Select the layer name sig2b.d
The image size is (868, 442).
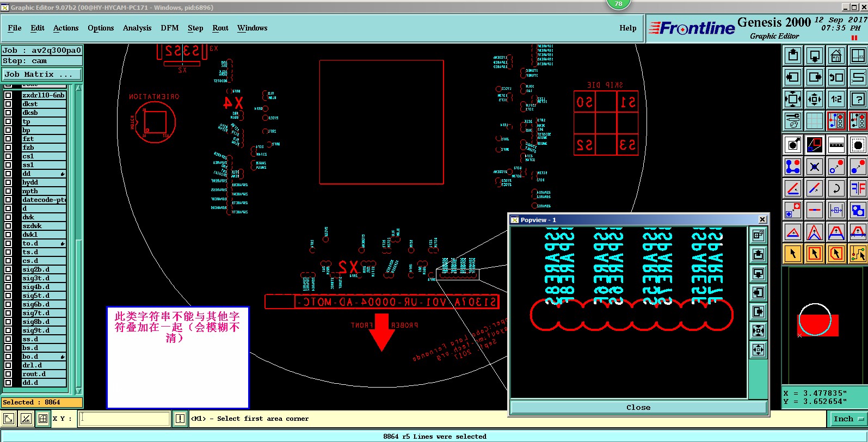coord(44,269)
